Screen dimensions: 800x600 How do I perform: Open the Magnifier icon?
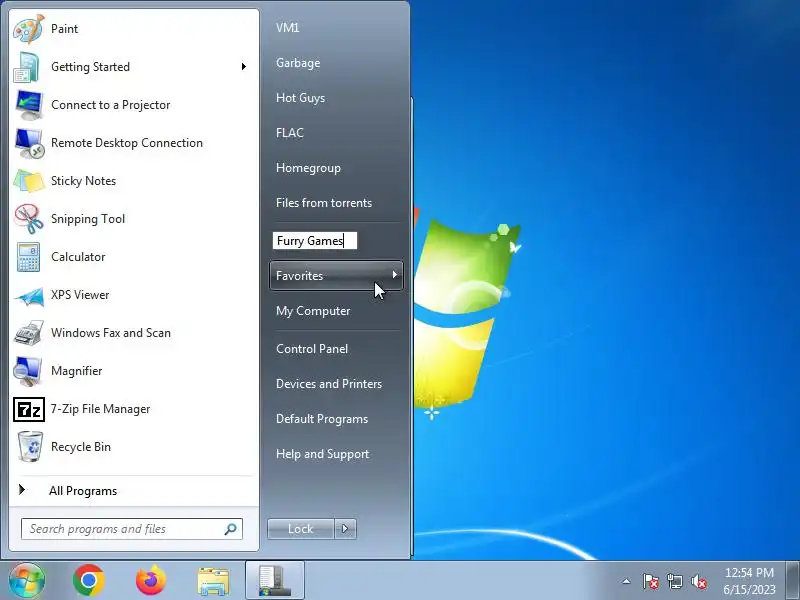29,371
